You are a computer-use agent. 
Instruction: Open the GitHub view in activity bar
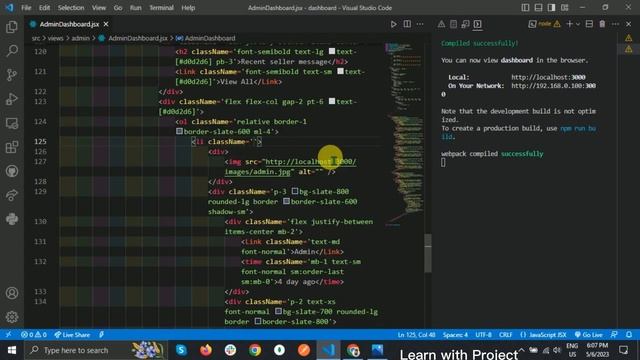pos(12,171)
